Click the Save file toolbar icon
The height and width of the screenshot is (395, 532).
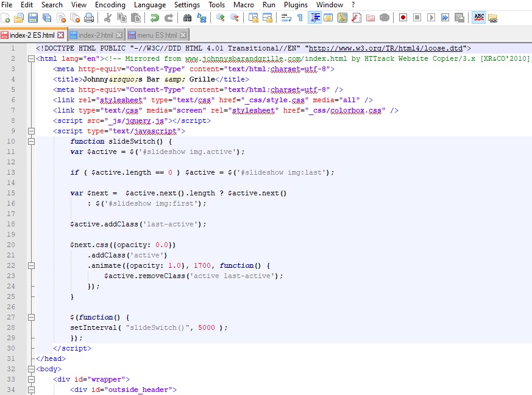(32, 18)
